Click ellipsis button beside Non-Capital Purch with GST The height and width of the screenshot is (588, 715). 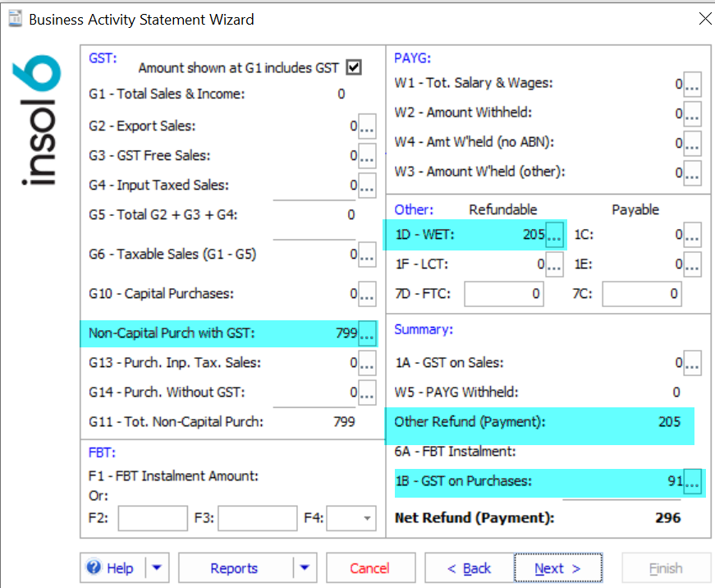tap(367, 333)
